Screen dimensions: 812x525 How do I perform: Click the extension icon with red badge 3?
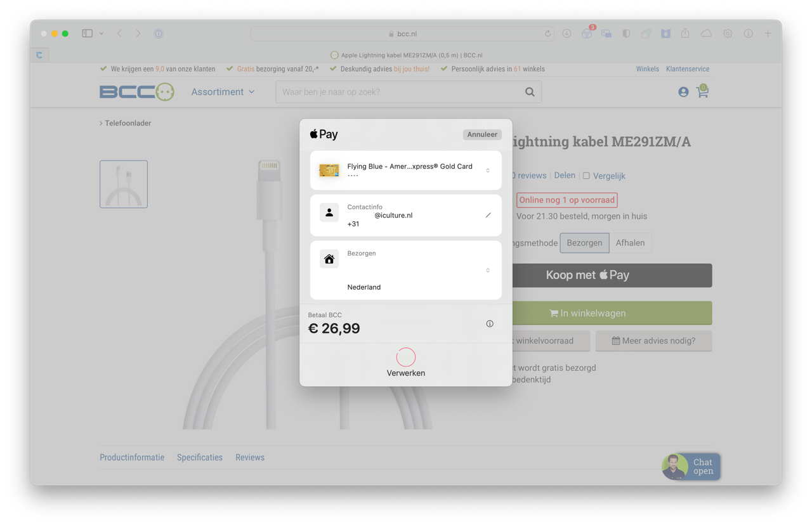coord(587,34)
